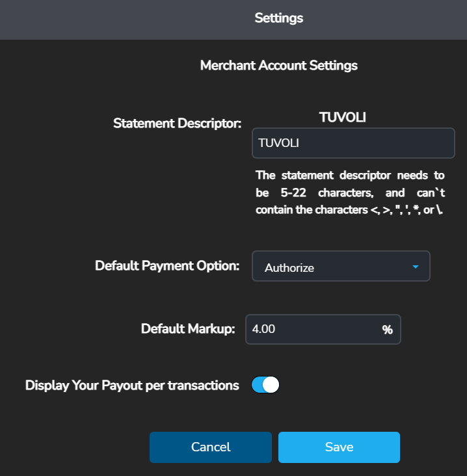Click the 4.00 value in markup field
The width and height of the screenshot is (467, 476).
click(x=263, y=329)
